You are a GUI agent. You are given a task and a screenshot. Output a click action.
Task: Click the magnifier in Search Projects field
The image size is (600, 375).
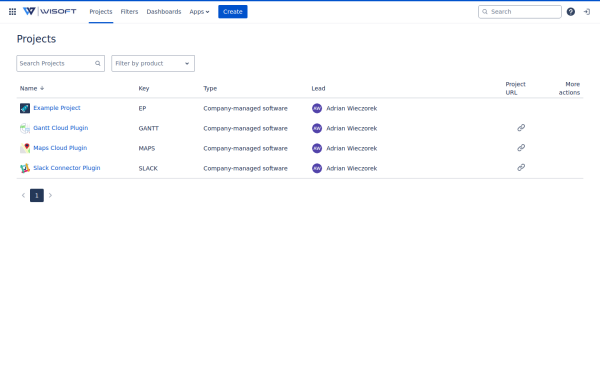click(x=98, y=64)
